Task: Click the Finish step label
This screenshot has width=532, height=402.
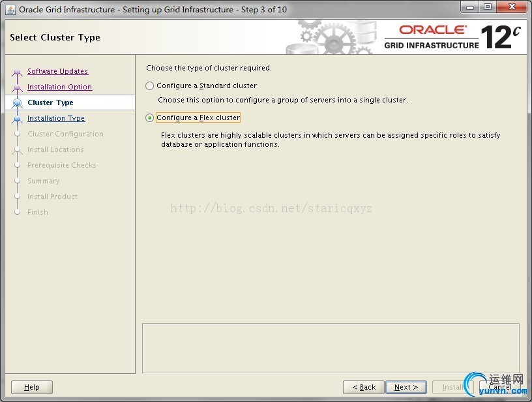Action: pyautogui.click(x=38, y=212)
